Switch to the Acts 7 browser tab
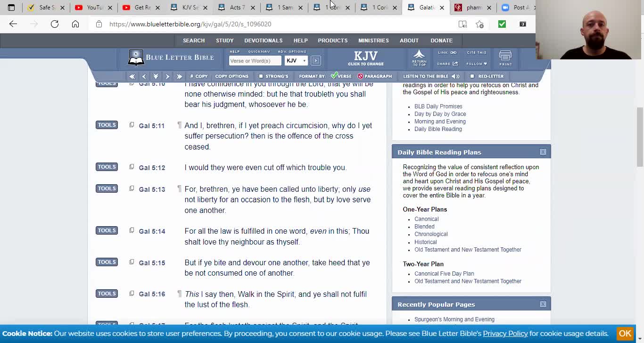Screen dimensions: 644x343 coord(236,8)
